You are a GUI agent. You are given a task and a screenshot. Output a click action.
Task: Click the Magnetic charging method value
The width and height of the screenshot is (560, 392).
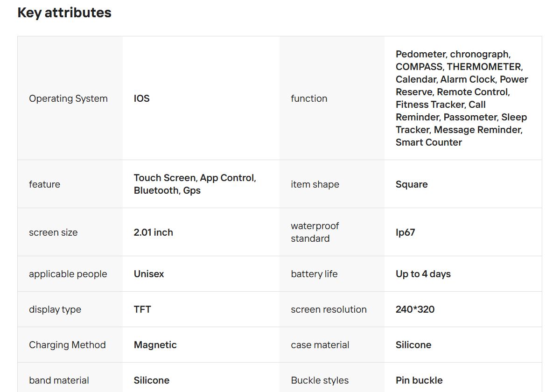(x=155, y=345)
